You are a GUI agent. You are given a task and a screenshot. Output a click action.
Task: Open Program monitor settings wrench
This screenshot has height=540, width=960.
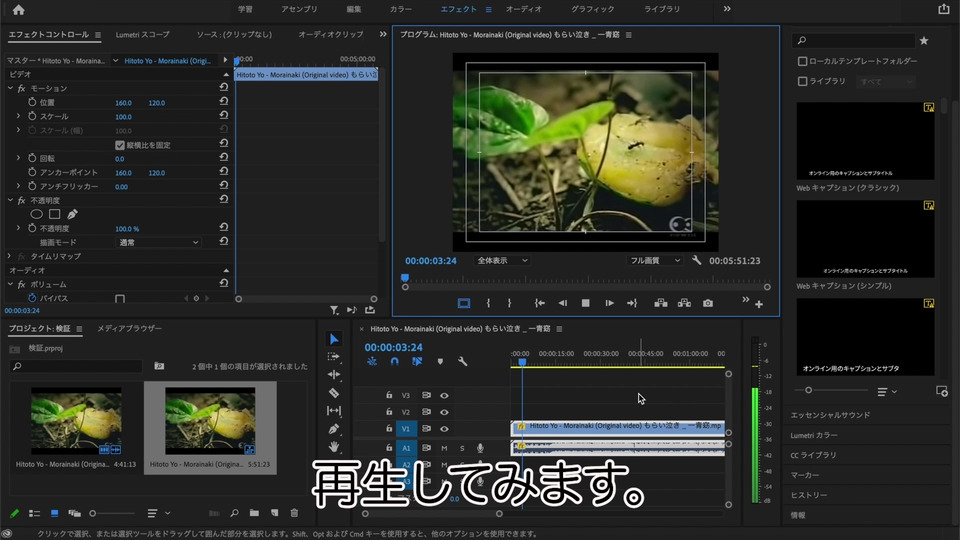pyautogui.click(x=696, y=260)
